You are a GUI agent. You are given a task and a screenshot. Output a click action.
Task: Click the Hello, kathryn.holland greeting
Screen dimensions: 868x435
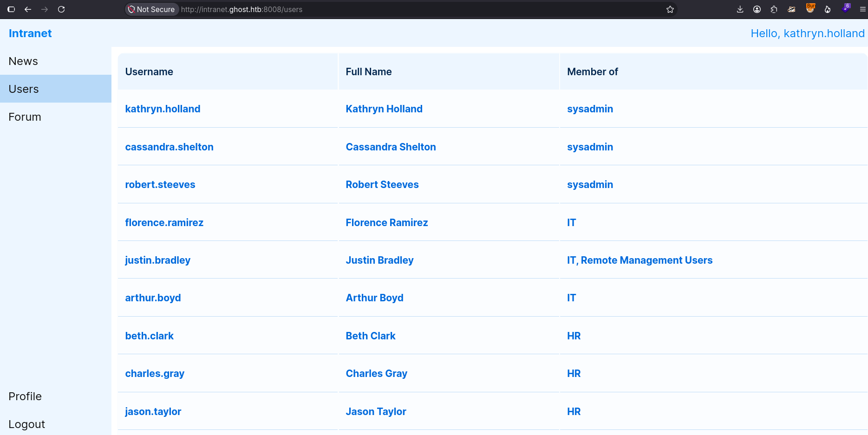tap(808, 33)
